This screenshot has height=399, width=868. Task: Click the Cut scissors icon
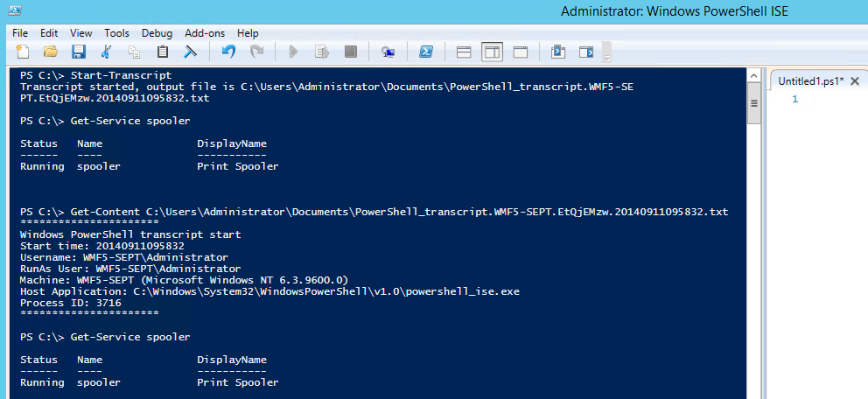pos(106,52)
